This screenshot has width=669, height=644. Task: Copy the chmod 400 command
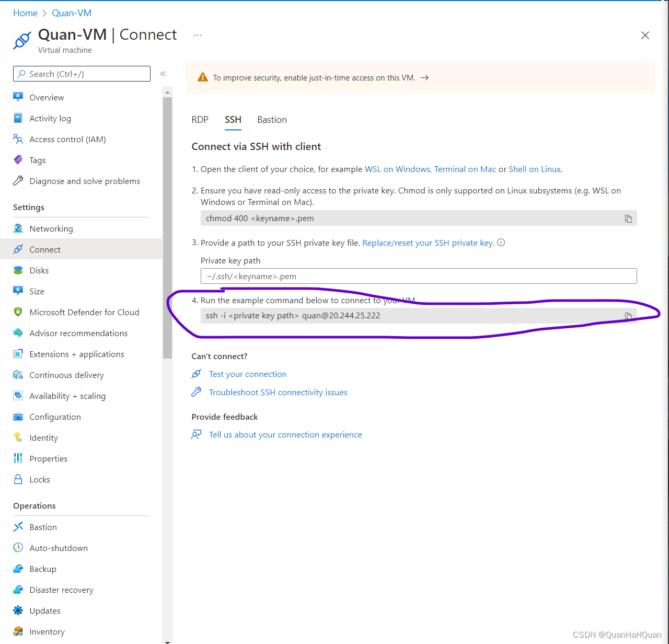click(x=628, y=218)
